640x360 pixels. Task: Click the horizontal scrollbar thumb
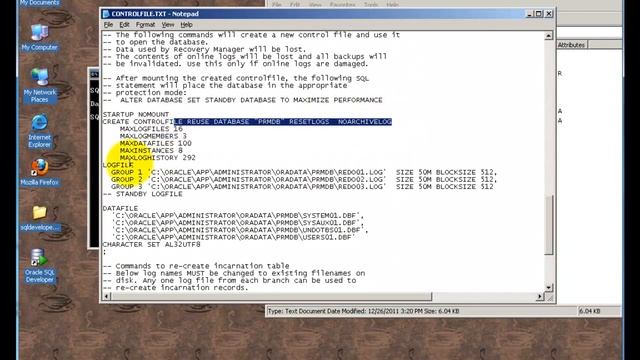point(271,297)
